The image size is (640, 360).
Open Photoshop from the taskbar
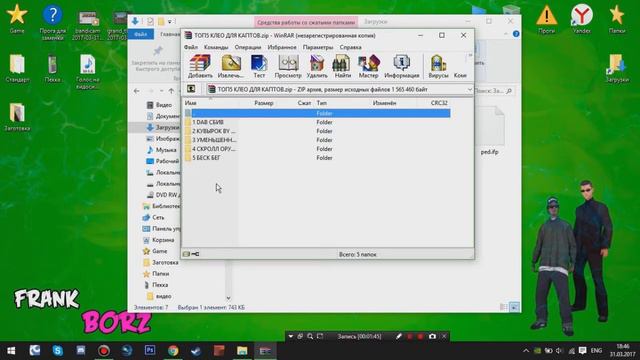[150, 351]
